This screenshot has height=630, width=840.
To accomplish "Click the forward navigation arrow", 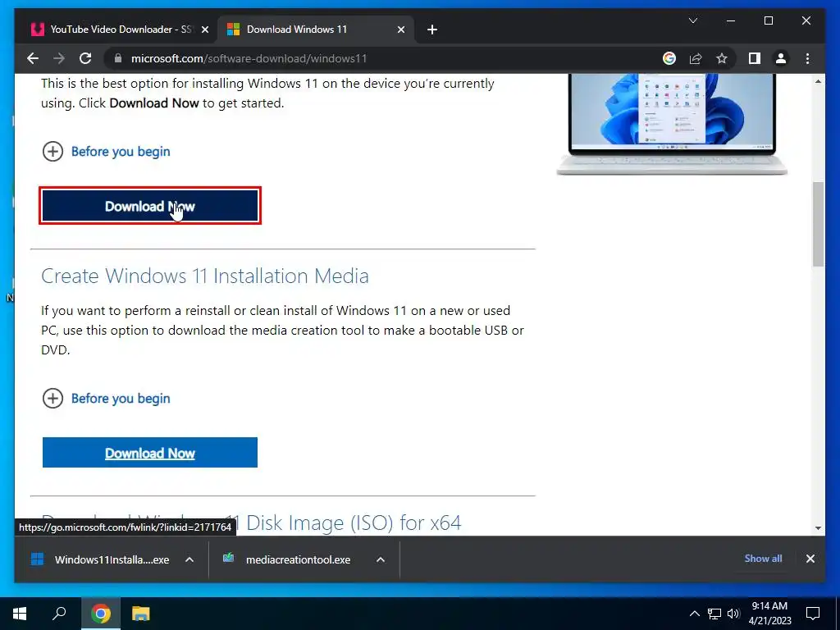I will click(x=59, y=58).
